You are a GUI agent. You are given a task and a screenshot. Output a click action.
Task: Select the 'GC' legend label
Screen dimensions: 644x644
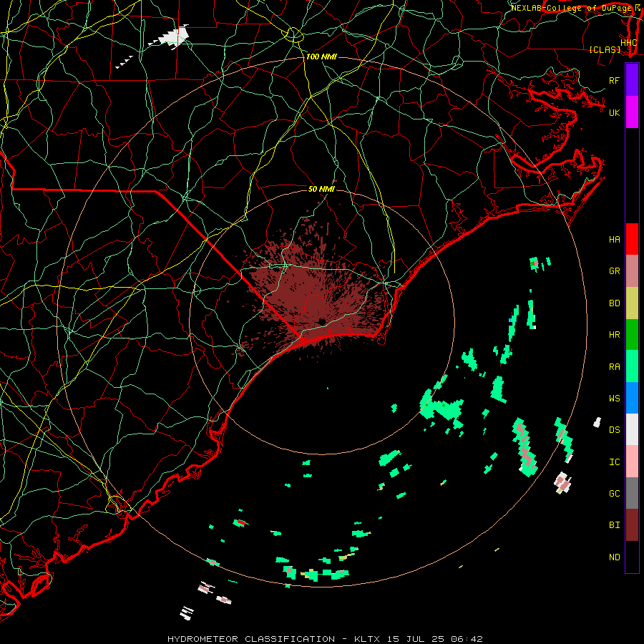(x=614, y=494)
